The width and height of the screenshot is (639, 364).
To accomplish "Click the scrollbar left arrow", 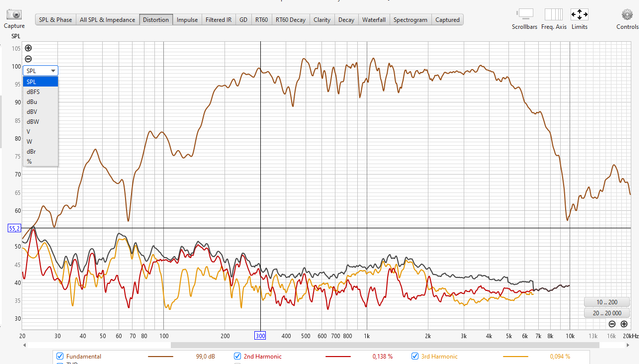I will [24, 345].
